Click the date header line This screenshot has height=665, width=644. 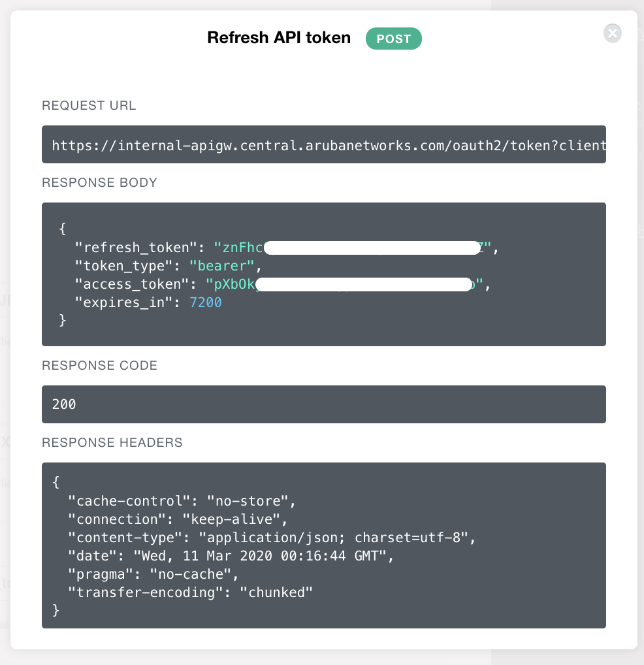coord(231,555)
